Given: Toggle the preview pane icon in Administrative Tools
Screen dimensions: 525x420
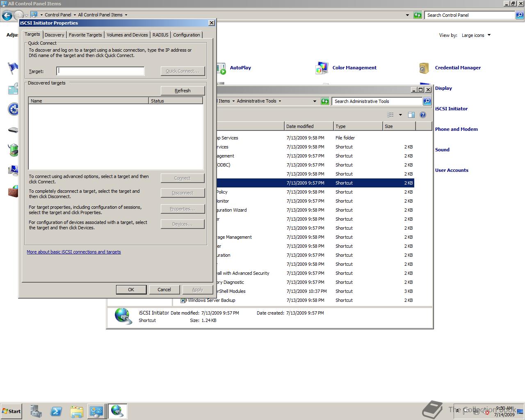Looking at the screenshot, I should 411,115.
